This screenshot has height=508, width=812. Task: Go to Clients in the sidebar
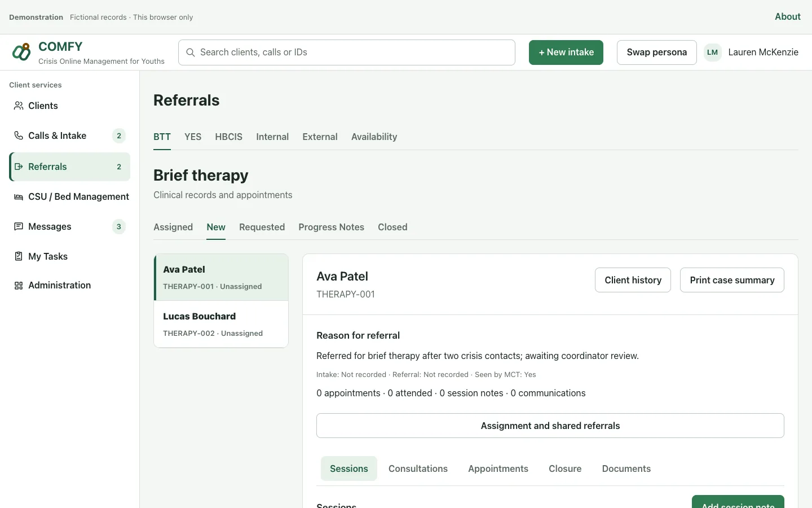tap(70, 106)
